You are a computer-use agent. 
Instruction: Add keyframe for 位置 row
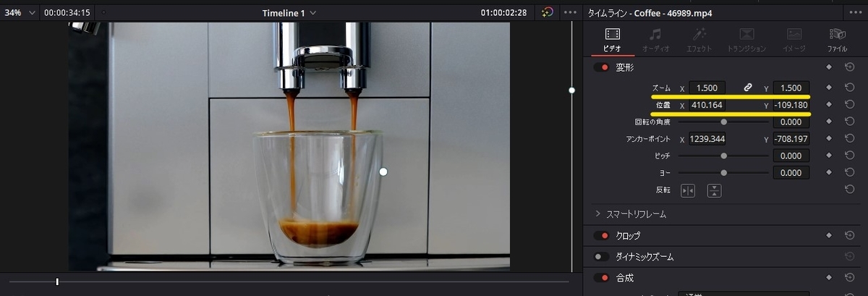tap(829, 105)
